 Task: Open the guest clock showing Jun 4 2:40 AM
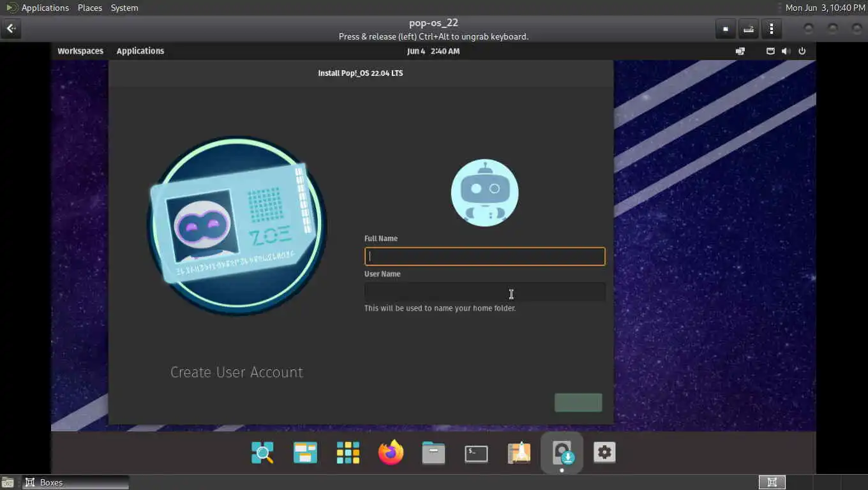433,51
